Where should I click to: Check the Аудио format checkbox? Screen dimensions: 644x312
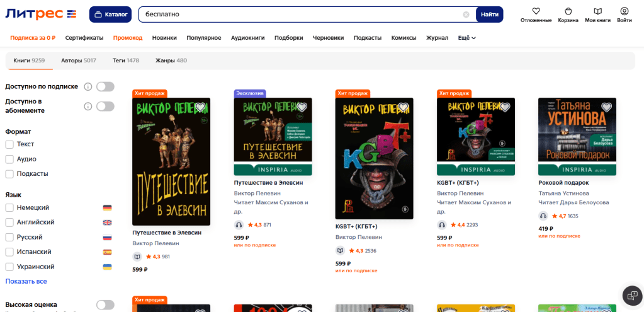click(9, 159)
